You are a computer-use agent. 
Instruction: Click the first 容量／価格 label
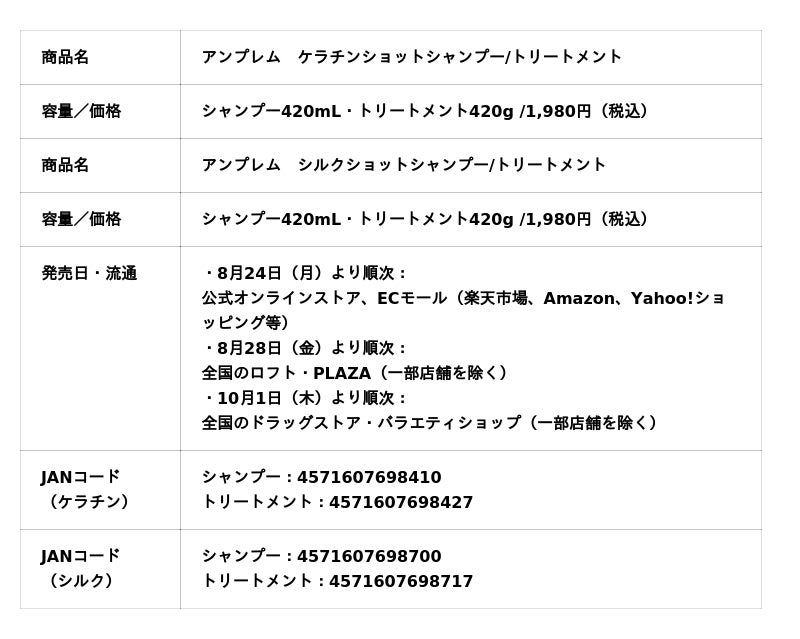click(x=81, y=111)
